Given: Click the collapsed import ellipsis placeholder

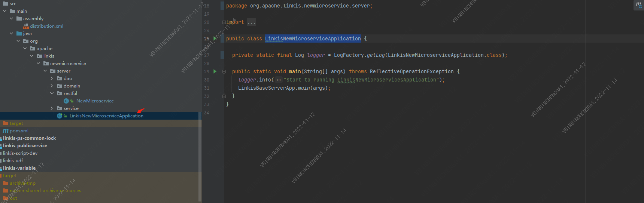Looking at the screenshot, I should coord(252,22).
